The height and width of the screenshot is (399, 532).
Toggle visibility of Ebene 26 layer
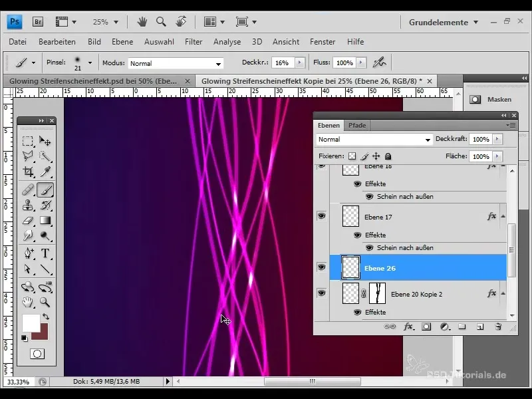point(321,267)
